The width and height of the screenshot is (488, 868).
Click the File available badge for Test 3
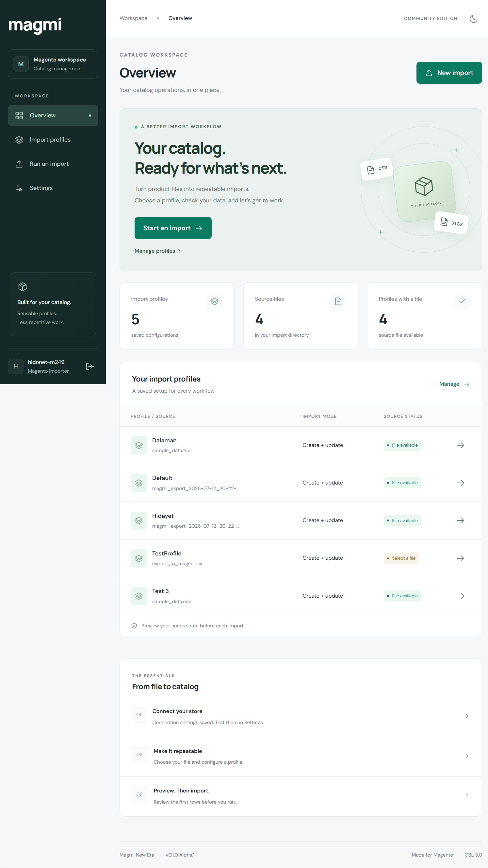point(402,596)
